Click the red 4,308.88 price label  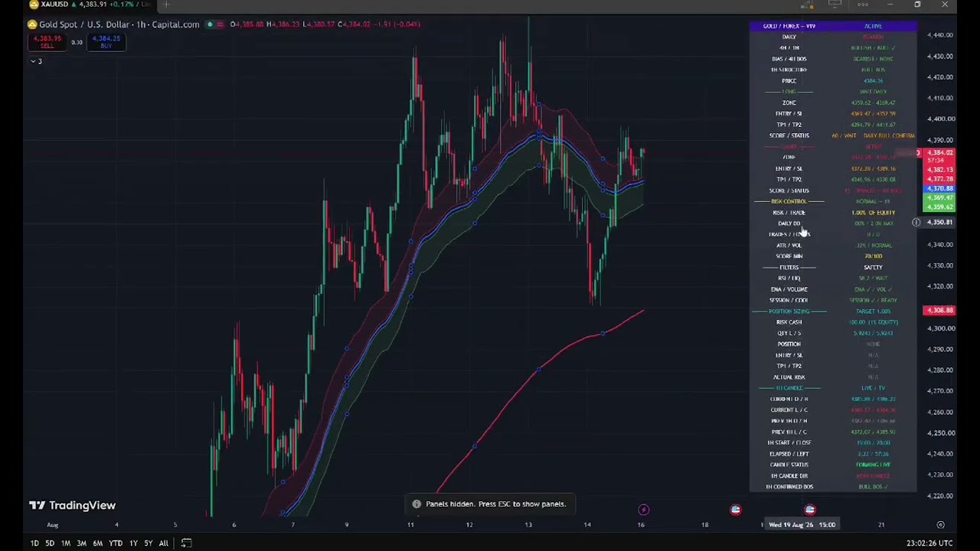coord(939,311)
